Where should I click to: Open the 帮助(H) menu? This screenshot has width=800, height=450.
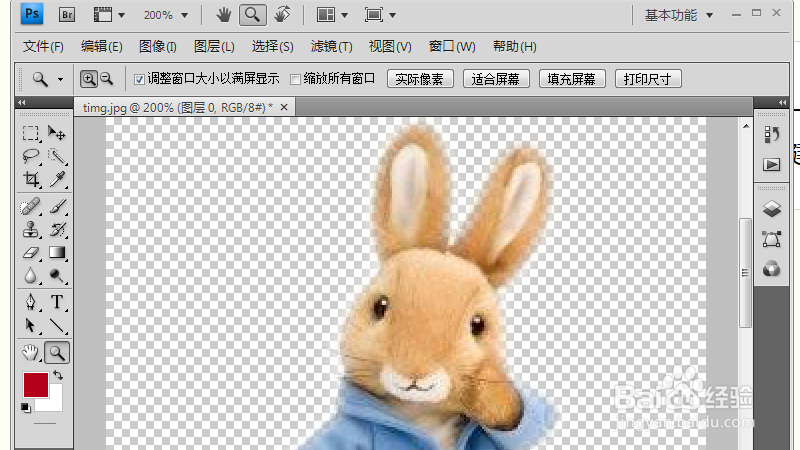515,46
